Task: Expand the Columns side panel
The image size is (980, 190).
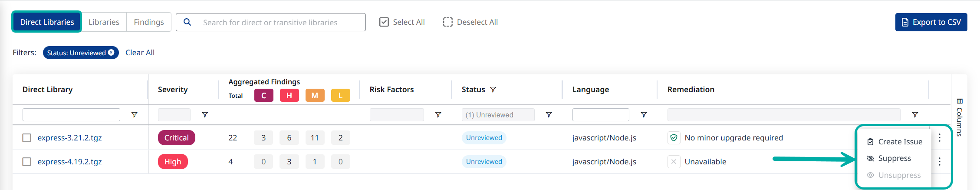Action: click(x=960, y=117)
